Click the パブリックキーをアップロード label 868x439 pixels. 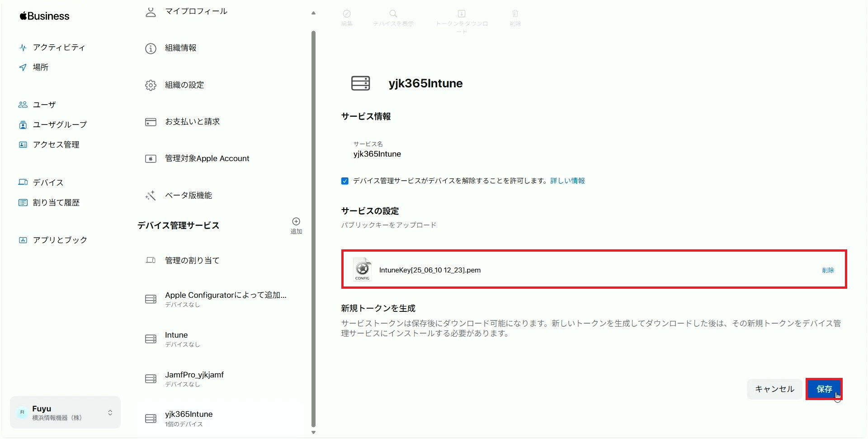[x=389, y=225]
